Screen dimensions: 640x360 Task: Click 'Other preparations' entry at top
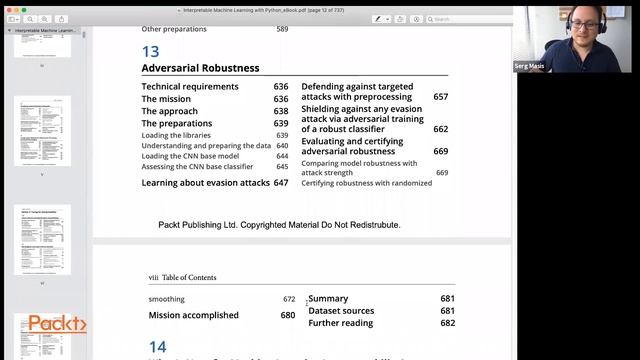tap(174, 29)
